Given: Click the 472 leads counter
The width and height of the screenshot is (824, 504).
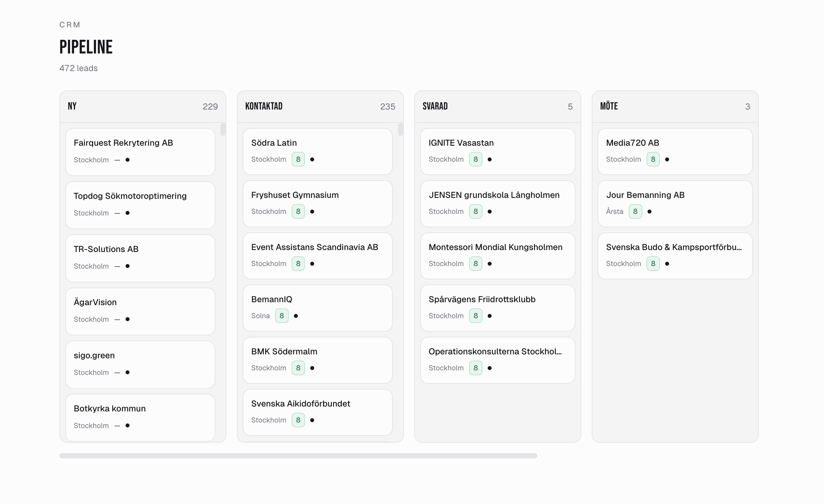Looking at the screenshot, I should 78,68.
